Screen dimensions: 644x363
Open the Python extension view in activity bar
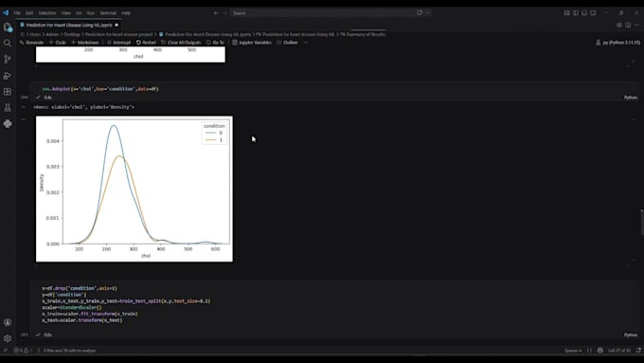point(8,124)
